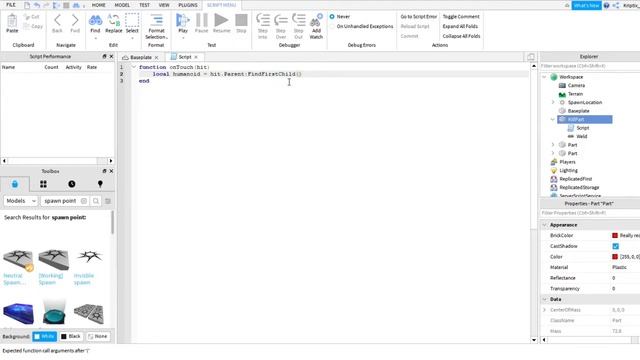Open the Models category dropdown
The height and width of the screenshot is (360, 640).
pos(21,201)
